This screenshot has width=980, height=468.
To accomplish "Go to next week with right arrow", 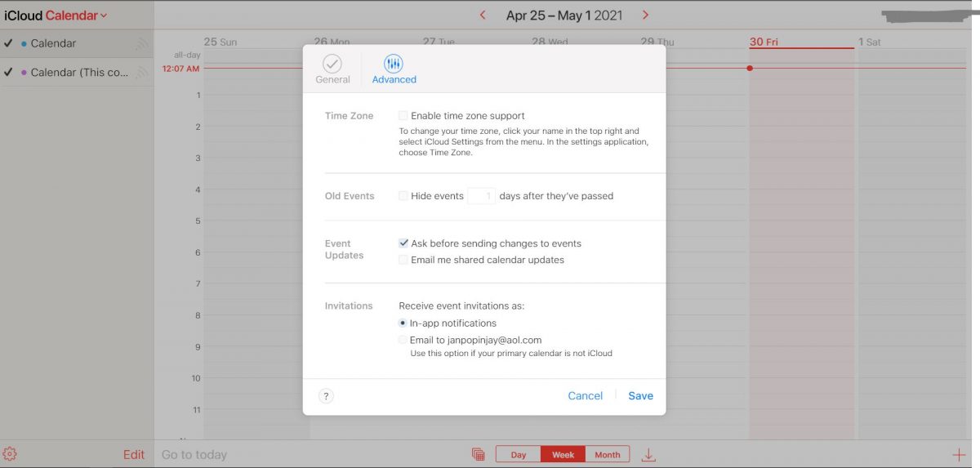I will tap(646, 16).
